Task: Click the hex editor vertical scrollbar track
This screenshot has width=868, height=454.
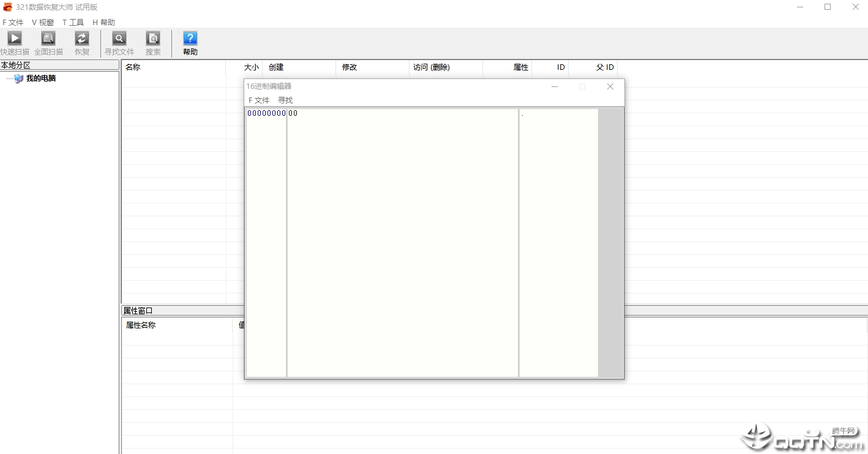Action: 610,243
